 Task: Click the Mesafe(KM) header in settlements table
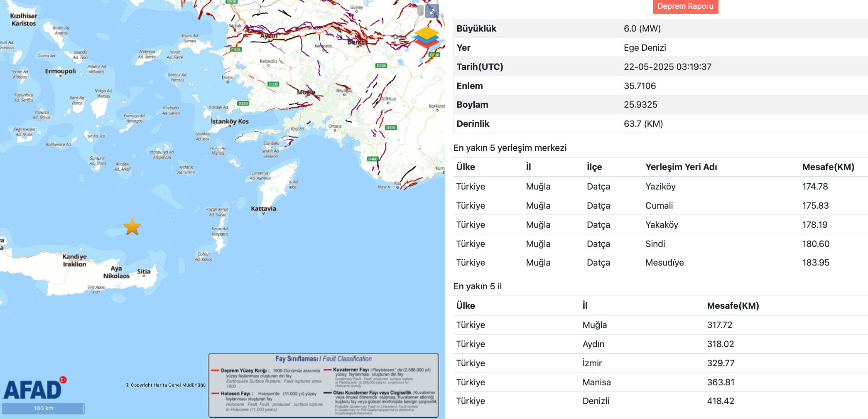coord(828,167)
